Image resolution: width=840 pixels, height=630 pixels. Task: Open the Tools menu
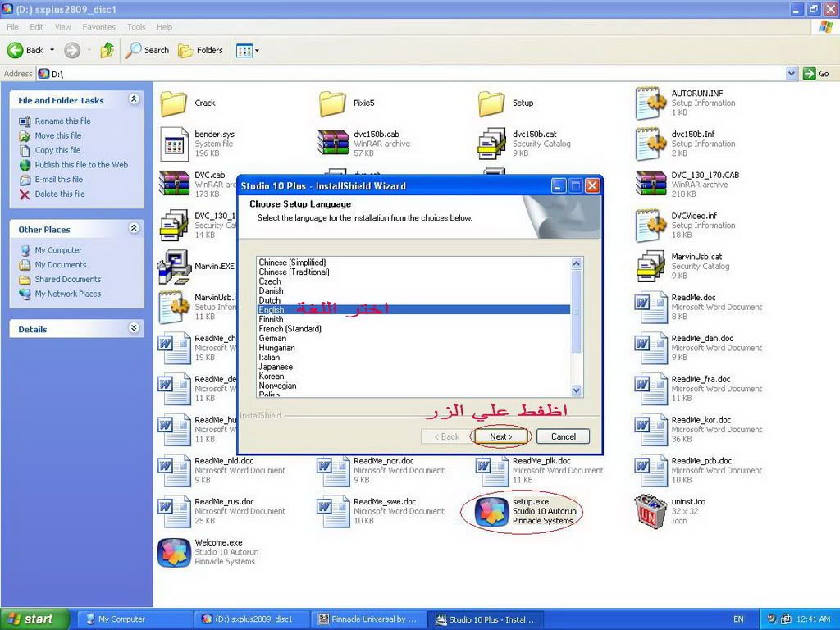click(136, 27)
